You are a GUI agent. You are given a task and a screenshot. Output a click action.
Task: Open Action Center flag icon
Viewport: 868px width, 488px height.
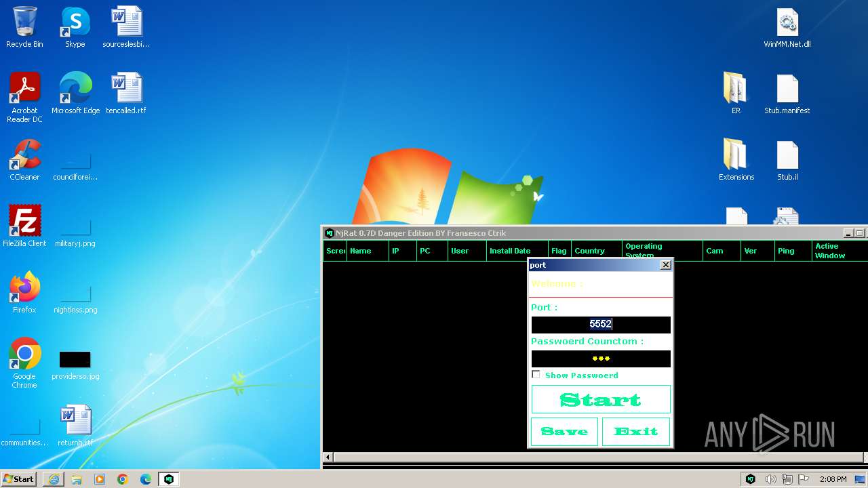(x=805, y=479)
